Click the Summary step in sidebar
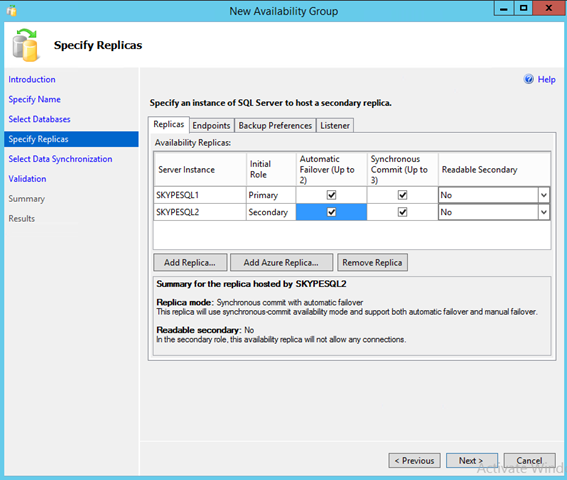This screenshot has width=567, height=480. (27, 199)
